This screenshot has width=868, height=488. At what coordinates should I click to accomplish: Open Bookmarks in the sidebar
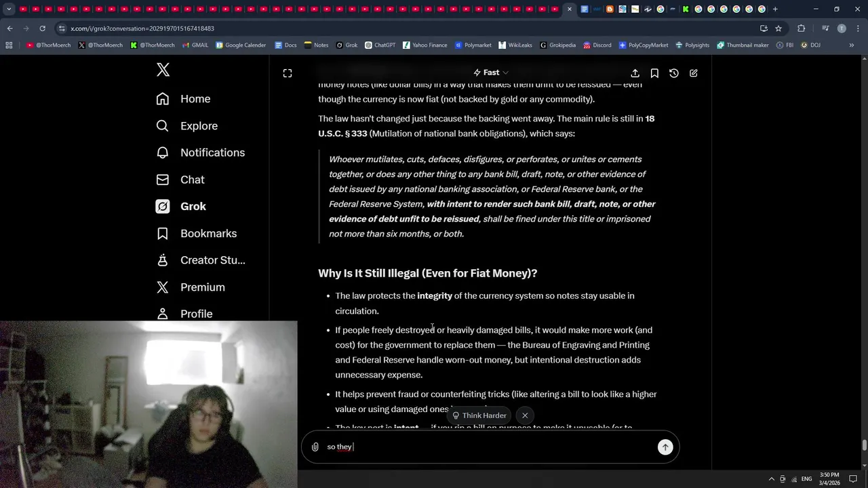pos(196,233)
